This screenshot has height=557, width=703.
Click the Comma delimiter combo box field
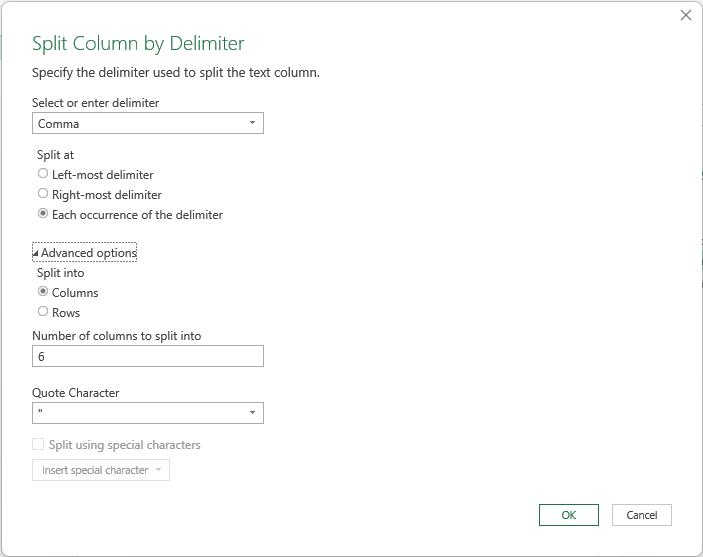coord(148,123)
